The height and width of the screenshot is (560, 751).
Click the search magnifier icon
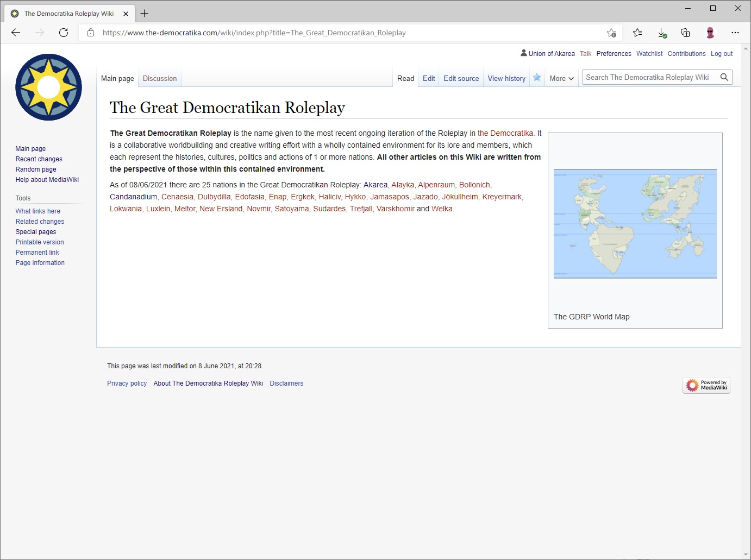pyautogui.click(x=724, y=77)
